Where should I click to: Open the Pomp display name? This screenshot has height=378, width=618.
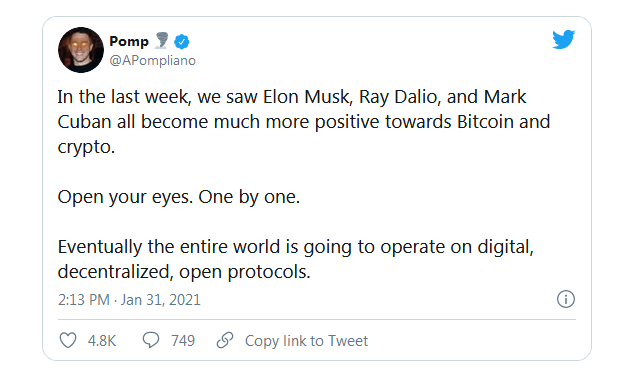pos(129,41)
